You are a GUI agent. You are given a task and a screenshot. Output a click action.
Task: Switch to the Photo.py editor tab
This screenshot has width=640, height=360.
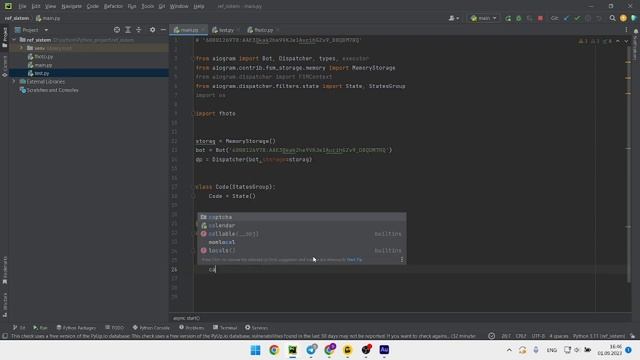tap(263, 30)
